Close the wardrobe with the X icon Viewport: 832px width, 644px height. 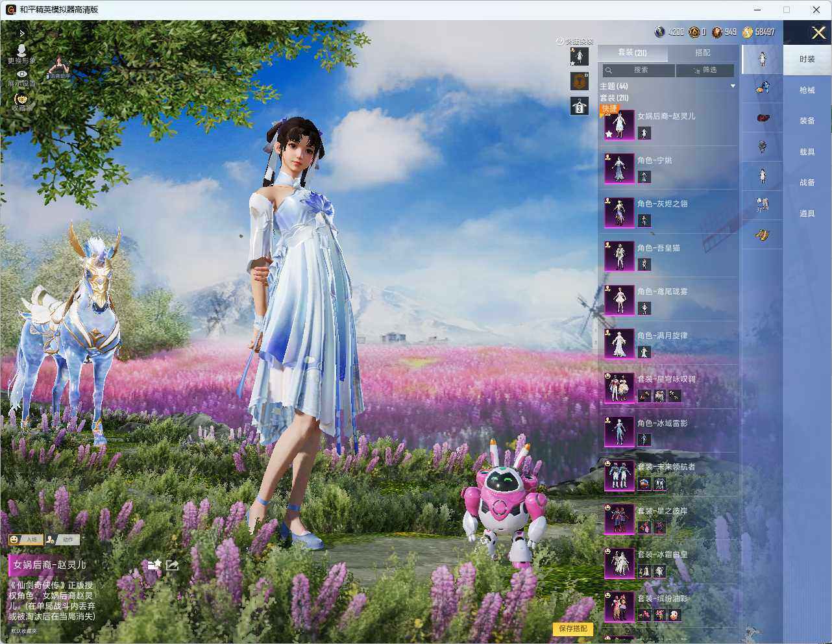(x=818, y=32)
